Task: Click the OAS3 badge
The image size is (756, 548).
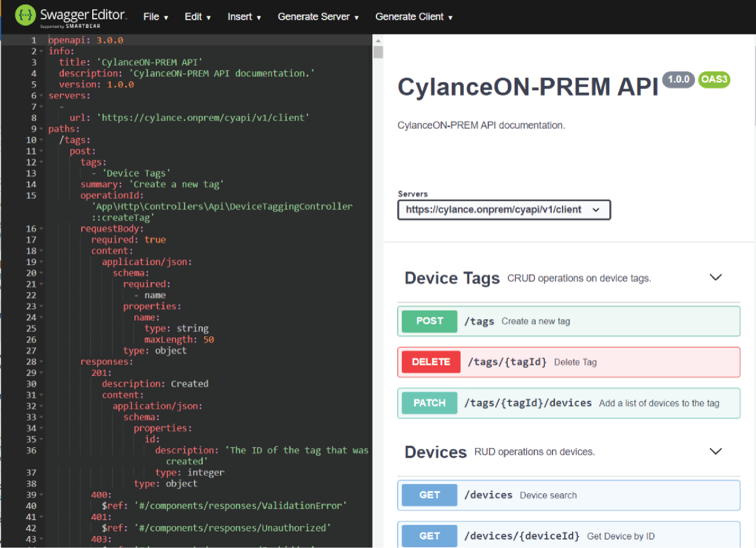Action: tap(714, 80)
